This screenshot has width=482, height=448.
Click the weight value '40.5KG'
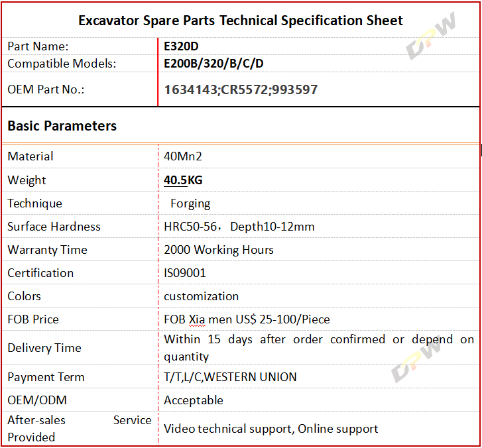[x=183, y=180]
